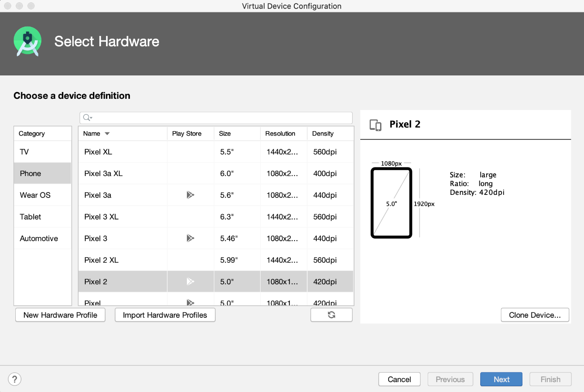Sort by Resolution column header
Viewport: 584px width, 392px height.
point(283,133)
